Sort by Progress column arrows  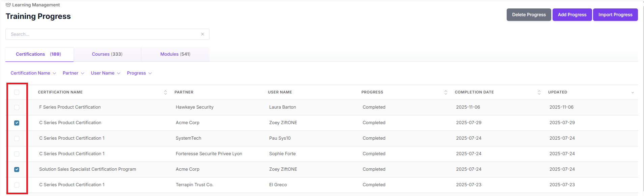coord(446,92)
